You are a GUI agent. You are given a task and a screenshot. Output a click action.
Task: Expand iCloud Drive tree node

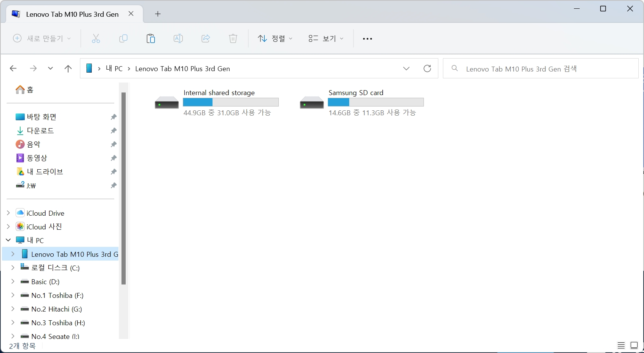tap(8, 213)
